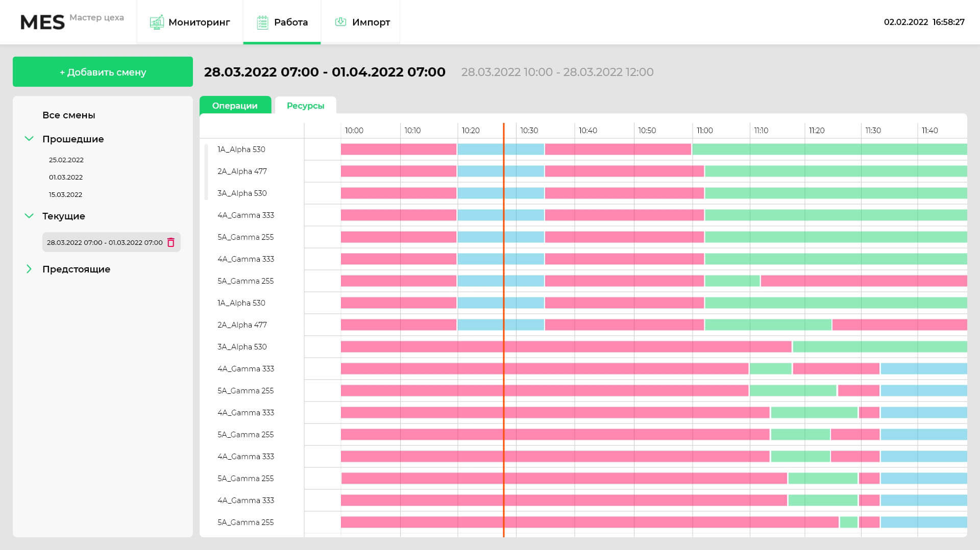
Task: Click the 11:00 time label
Action: click(x=705, y=131)
